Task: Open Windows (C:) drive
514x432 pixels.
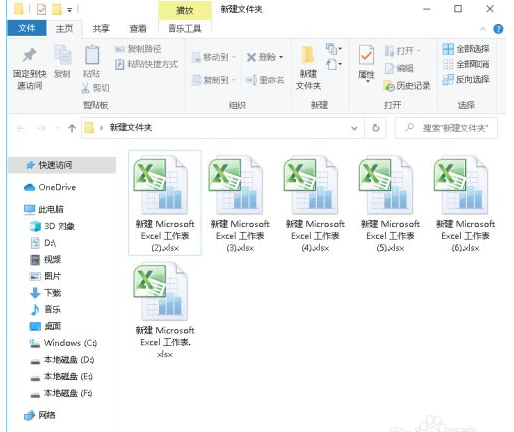Action: coord(63,343)
